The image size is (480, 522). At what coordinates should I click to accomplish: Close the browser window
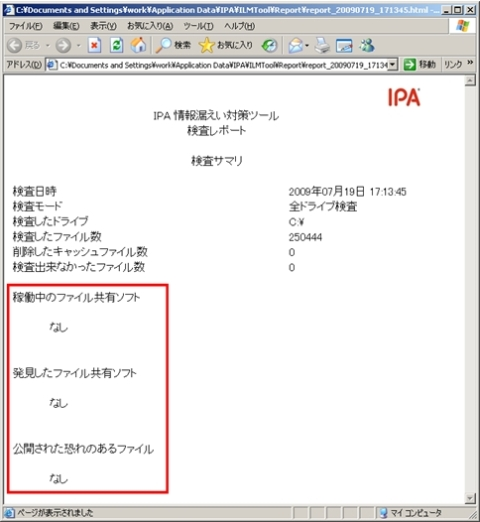[470, 10]
